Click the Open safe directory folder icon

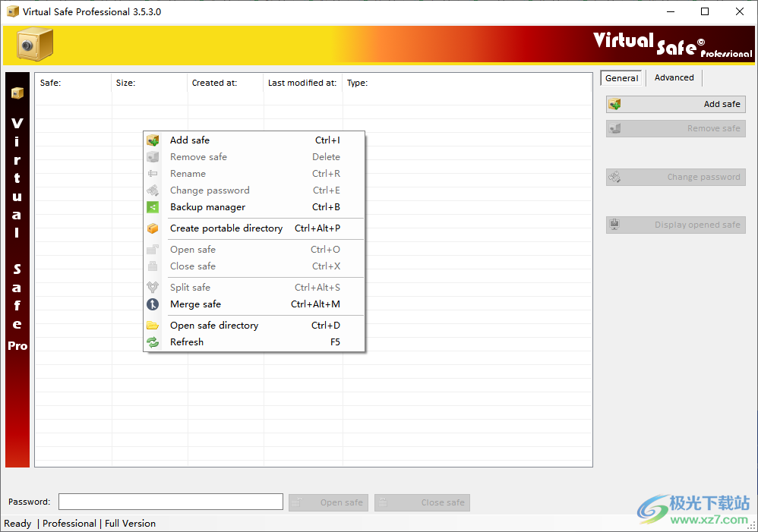[x=153, y=325]
